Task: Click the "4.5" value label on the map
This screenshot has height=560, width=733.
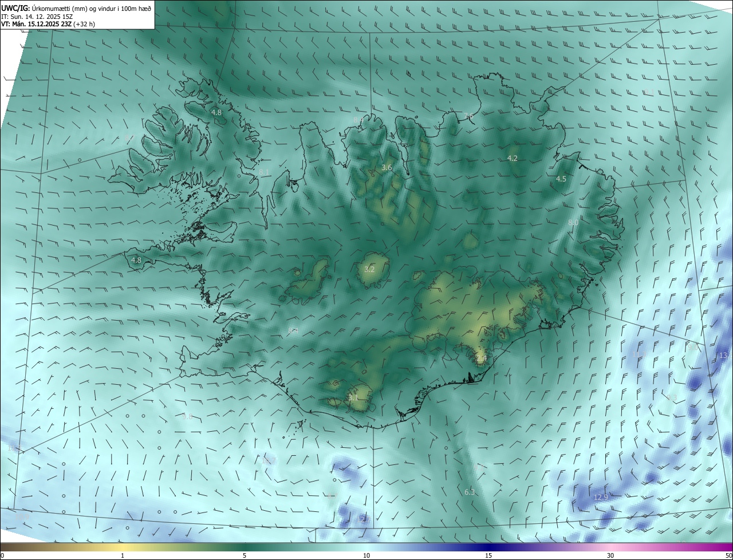Action: pyautogui.click(x=561, y=179)
